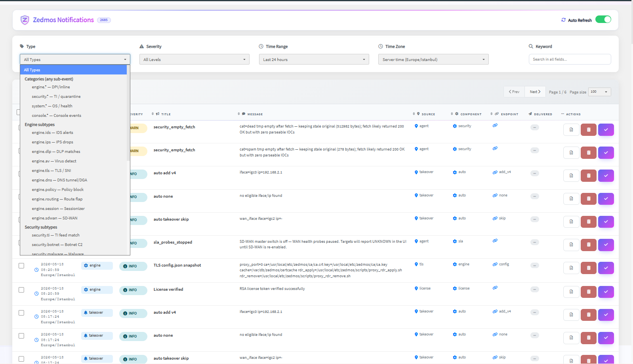Viewport: 633px width, 364px height.
Task: Open the All Types dropdown under Type
Action: [75, 59]
